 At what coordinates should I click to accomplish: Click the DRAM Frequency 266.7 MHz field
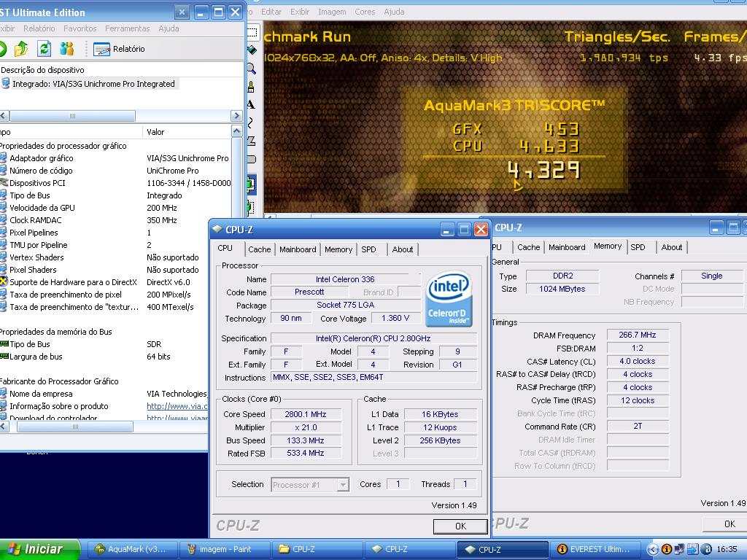click(638, 335)
